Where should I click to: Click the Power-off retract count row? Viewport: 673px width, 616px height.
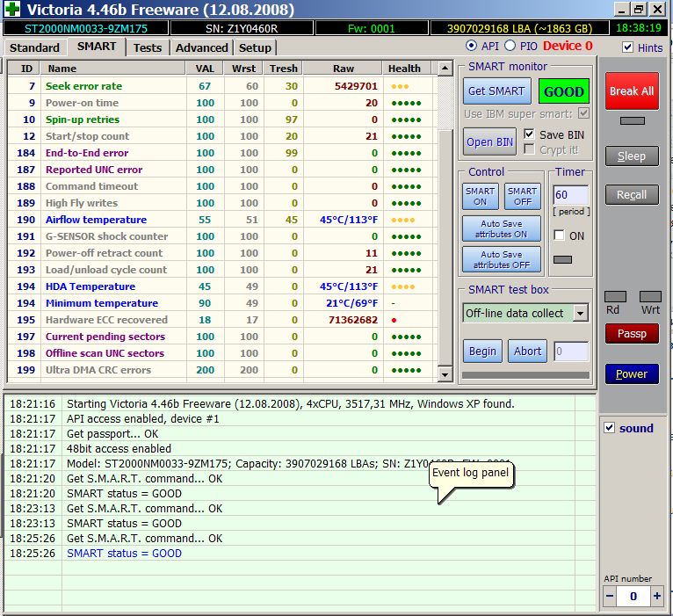[x=222, y=253]
